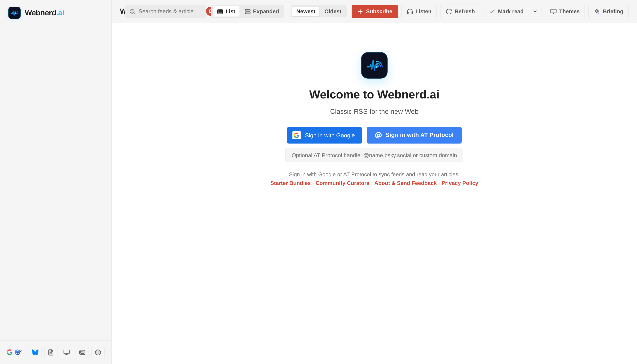Screen dimensions: 637x364
Task: Expand the Mark read dropdown arrow
Action: [x=535, y=12]
